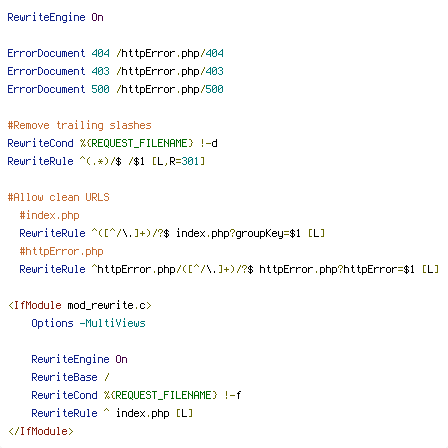Click the closing /IfModule tag
This screenshot has height=448, width=448.
(40, 431)
